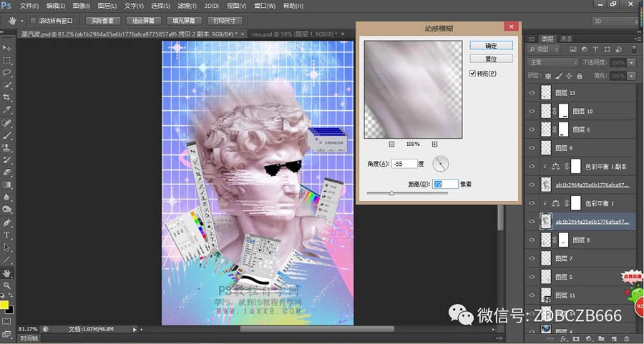Filter layers by pixel layer icon
This screenshot has height=344, width=644.
tap(573, 49)
